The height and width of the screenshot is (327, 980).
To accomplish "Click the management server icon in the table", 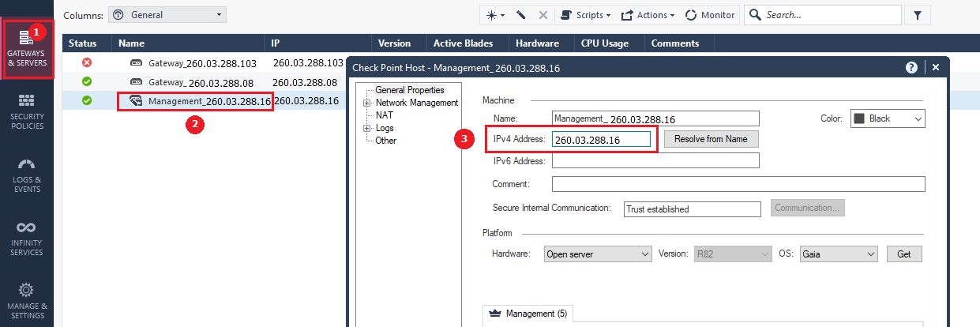I will click(136, 100).
